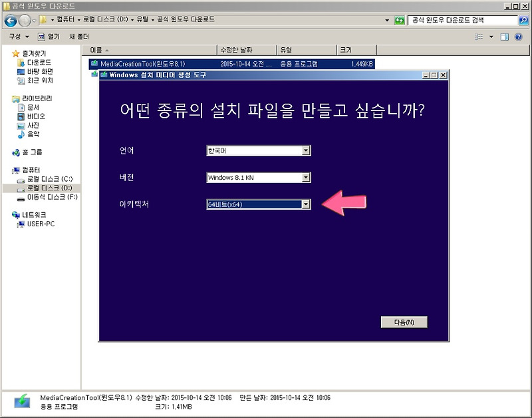Toggle the preview pane icon in Explorer toolbar
This screenshot has height=418, width=532.
coord(505,37)
